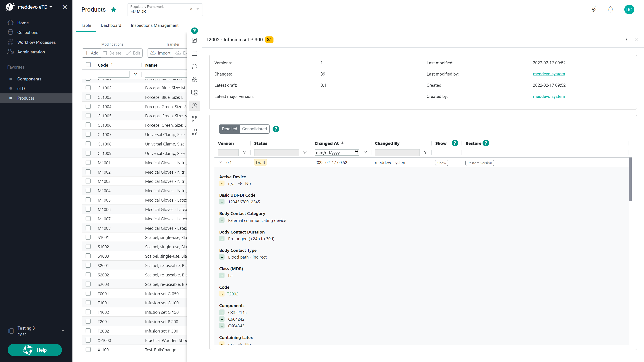Check the checkbox next to M1001
Image resolution: width=644 pixels, height=362 pixels.
(88, 162)
